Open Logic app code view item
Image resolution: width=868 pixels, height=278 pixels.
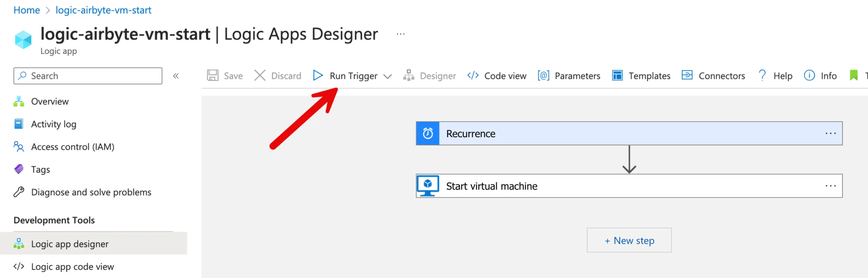click(x=72, y=267)
